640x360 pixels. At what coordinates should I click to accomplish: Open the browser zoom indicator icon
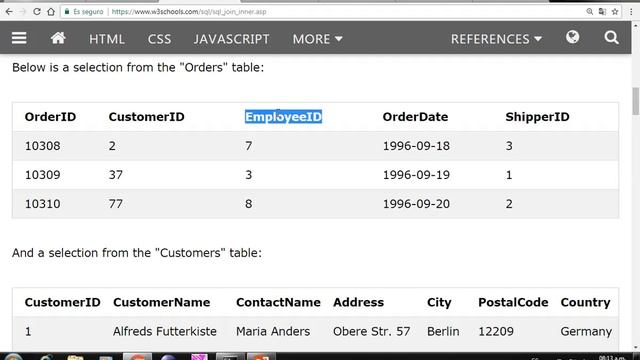[589, 11]
